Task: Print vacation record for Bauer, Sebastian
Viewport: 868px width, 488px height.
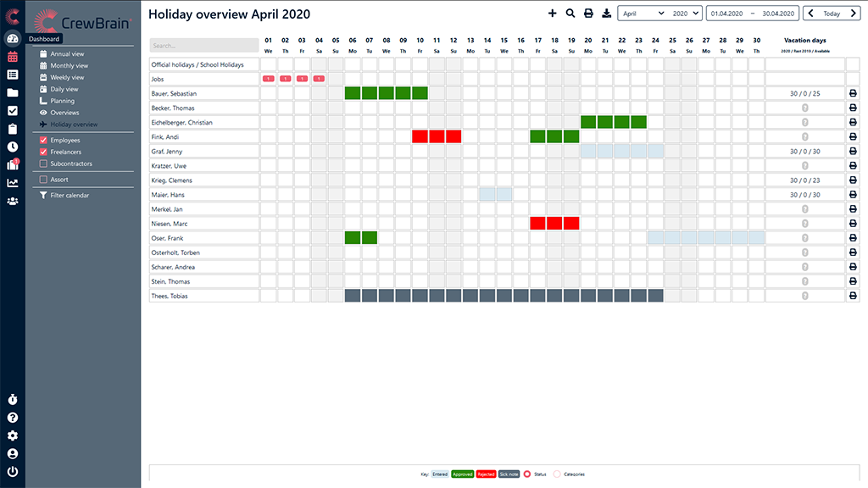Action: tap(853, 93)
